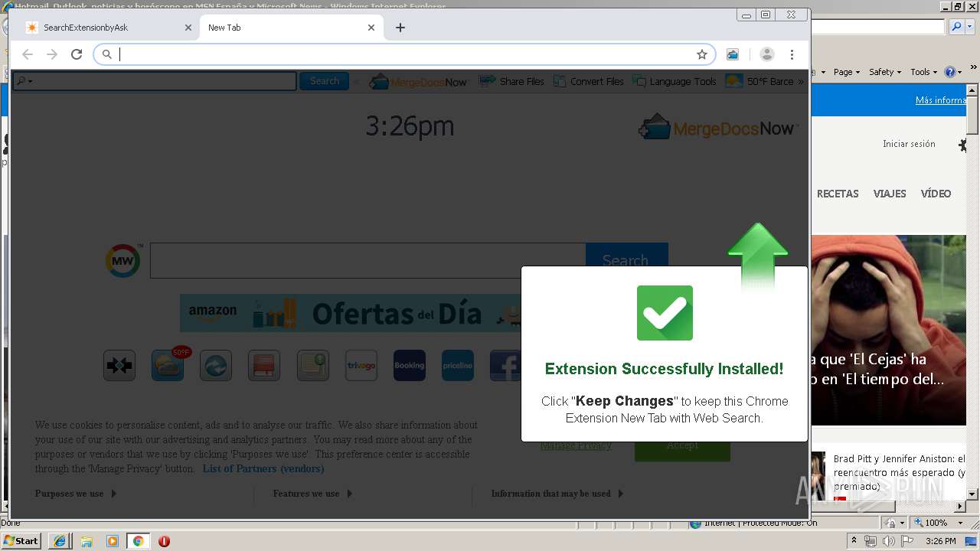Switch to the SearchExtensionbyAsk tab

pyautogui.click(x=108, y=28)
